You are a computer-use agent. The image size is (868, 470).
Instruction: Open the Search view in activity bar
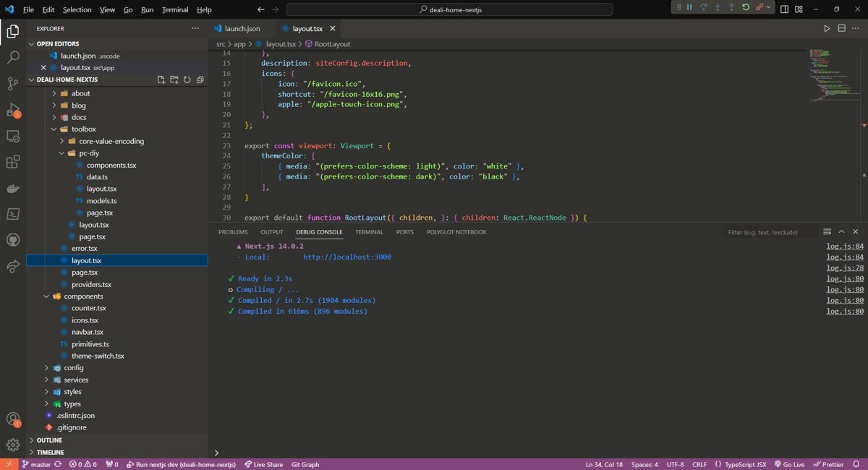13,58
